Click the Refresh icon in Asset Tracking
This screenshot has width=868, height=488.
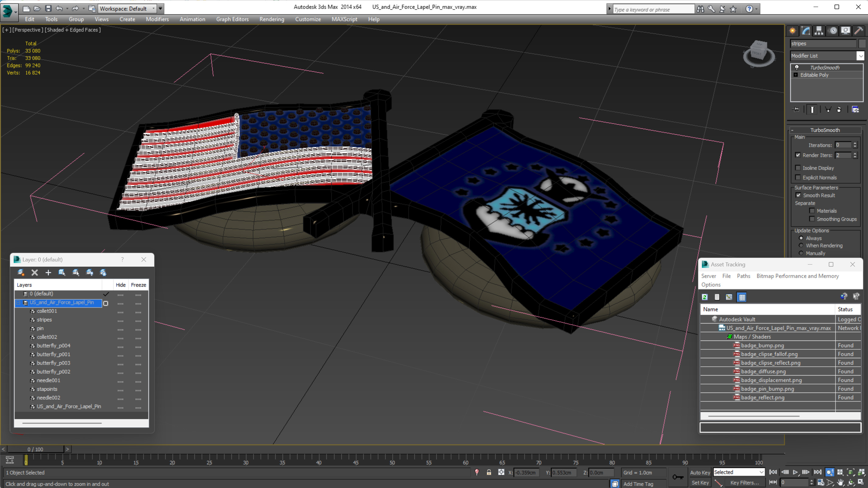pyautogui.click(x=705, y=297)
